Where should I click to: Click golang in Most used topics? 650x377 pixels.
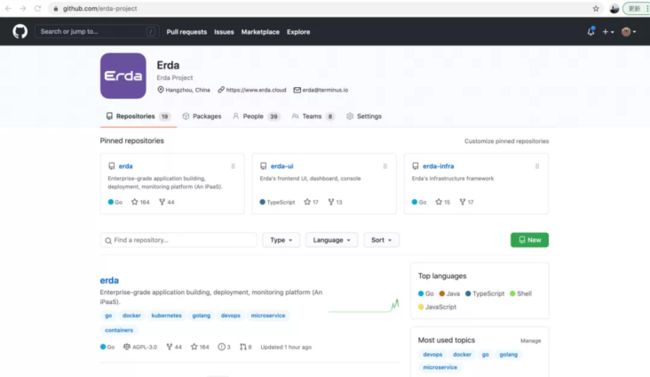508,355
